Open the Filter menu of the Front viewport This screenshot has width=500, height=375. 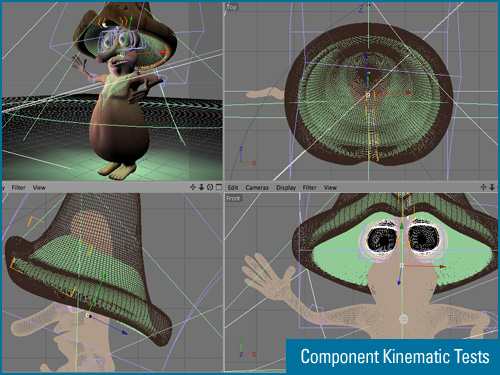310,188
